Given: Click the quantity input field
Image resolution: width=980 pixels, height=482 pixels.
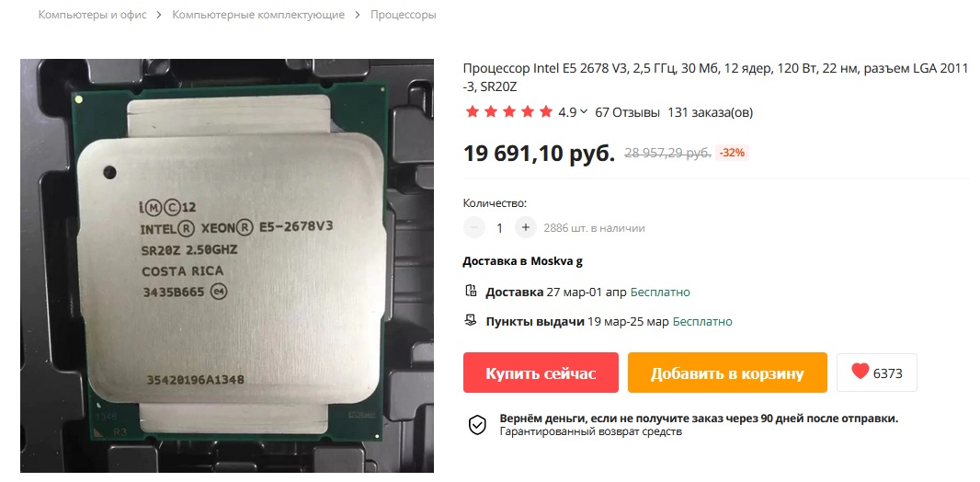Looking at the screenshot, I should point(499,227).
